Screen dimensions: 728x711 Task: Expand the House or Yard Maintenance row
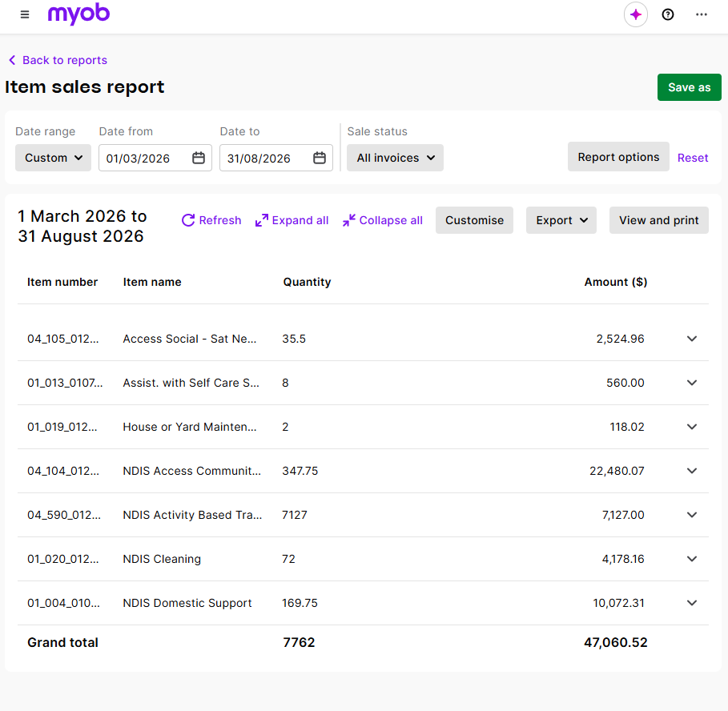(692, 427)
